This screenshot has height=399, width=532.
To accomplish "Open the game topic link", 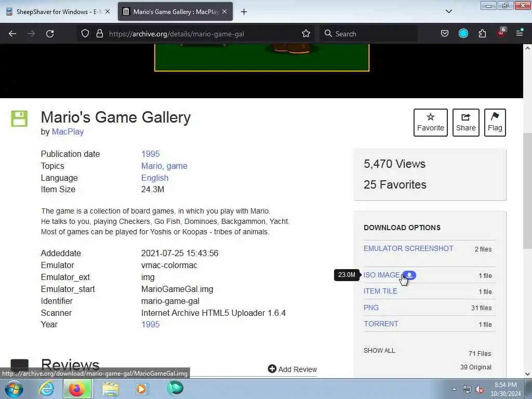I will point(177,166).
